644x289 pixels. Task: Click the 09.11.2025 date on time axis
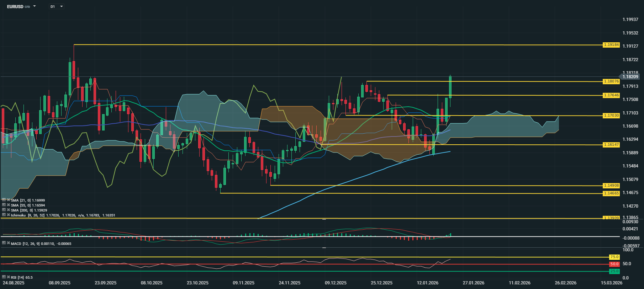pyautogui.click(x=244, y=283)
